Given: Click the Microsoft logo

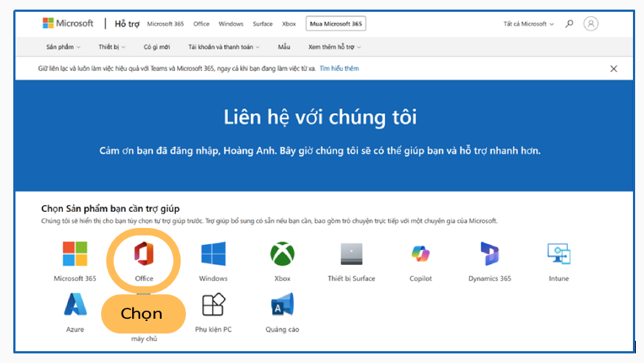Looking at the screenshot, I should (68, 24).
